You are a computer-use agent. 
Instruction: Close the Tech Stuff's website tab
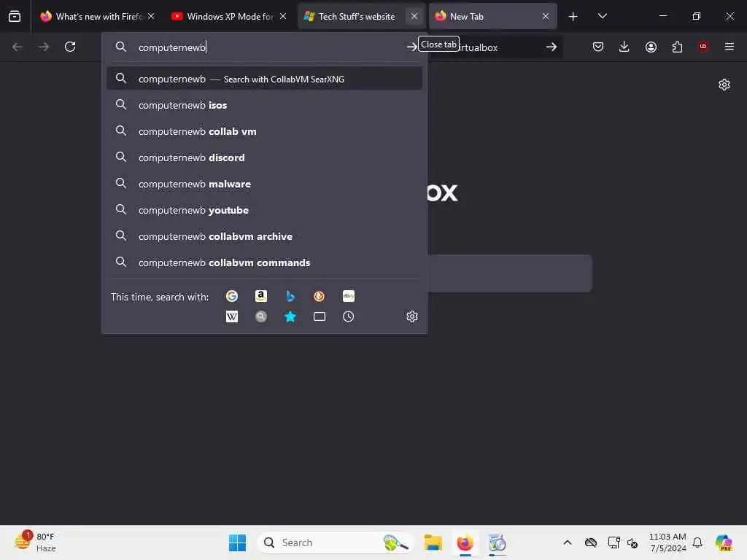pos(414,16)
